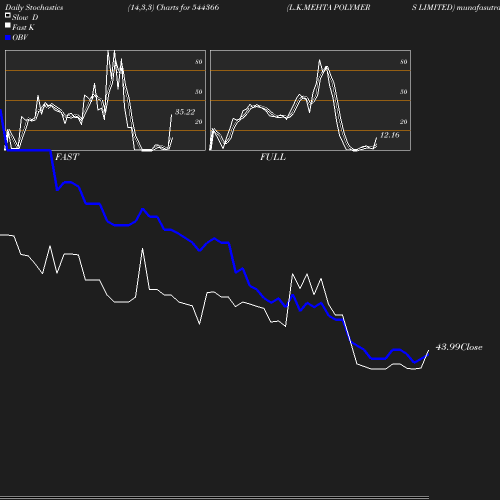Click the 50 axis label in FULL chart
This screenshot has height=500, width=500.
pos(404,92)
